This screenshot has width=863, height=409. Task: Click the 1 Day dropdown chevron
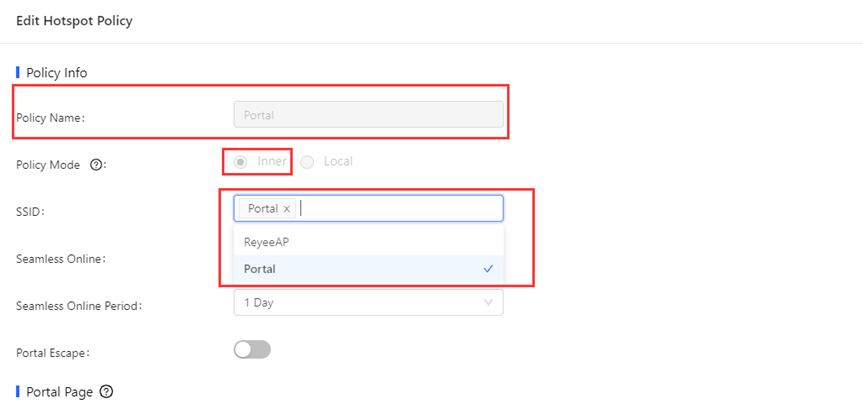pos(488,303)
